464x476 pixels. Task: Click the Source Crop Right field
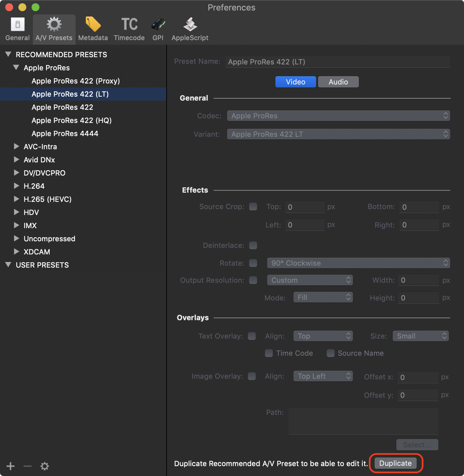coord(419,225)
